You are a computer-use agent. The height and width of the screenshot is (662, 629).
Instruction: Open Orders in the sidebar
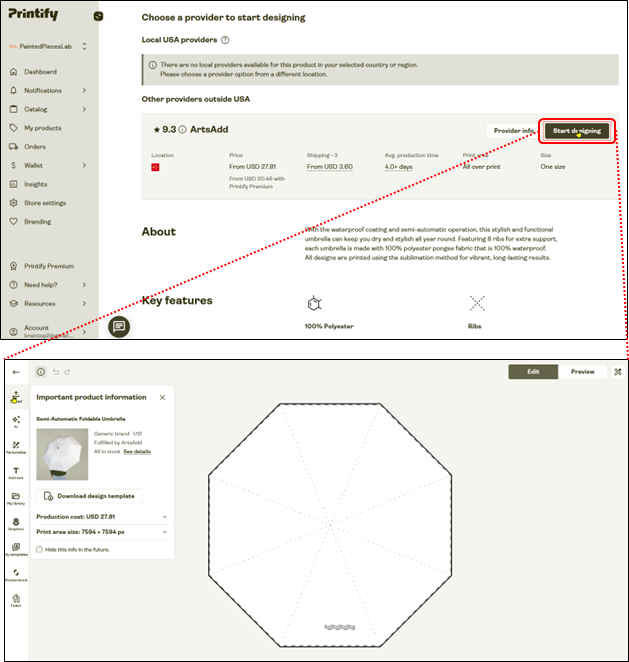point(35,147)
